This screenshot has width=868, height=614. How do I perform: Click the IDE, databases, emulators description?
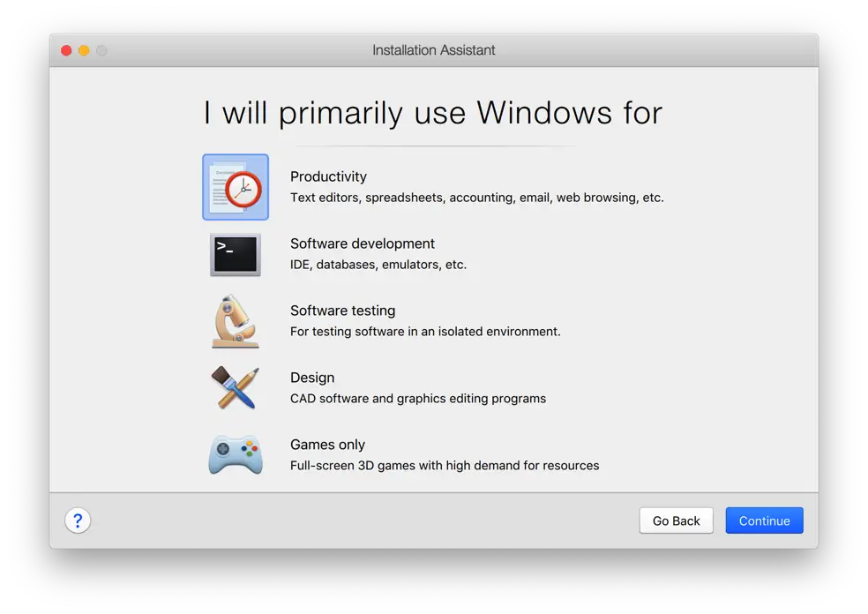(x=378, y=265)
